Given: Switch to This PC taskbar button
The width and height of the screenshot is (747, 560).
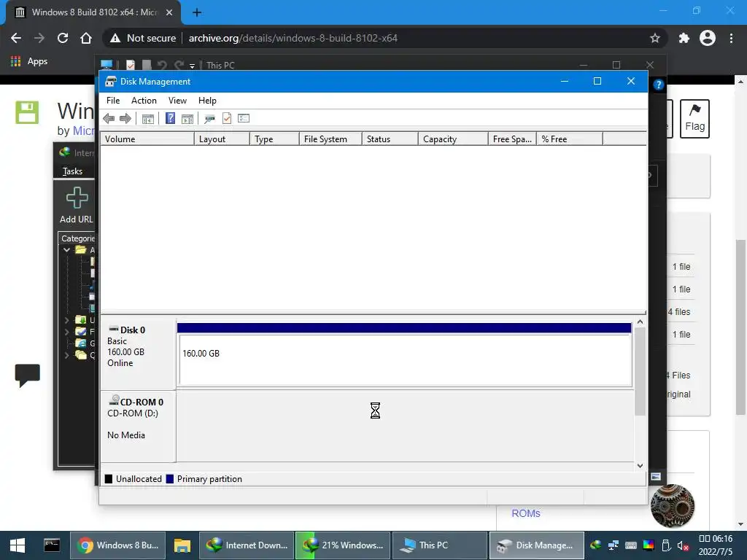Looking at the screenshot, I should [439, 545].
